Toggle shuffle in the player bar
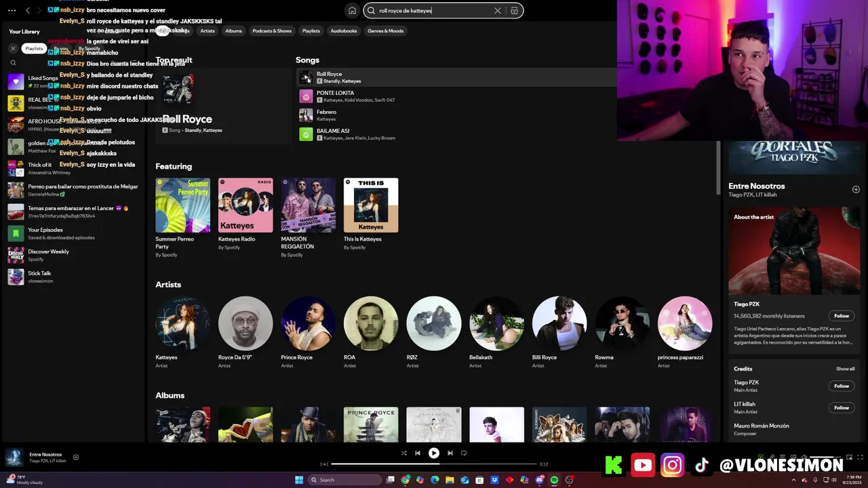The image size is (868, 488). click(403, 453)
